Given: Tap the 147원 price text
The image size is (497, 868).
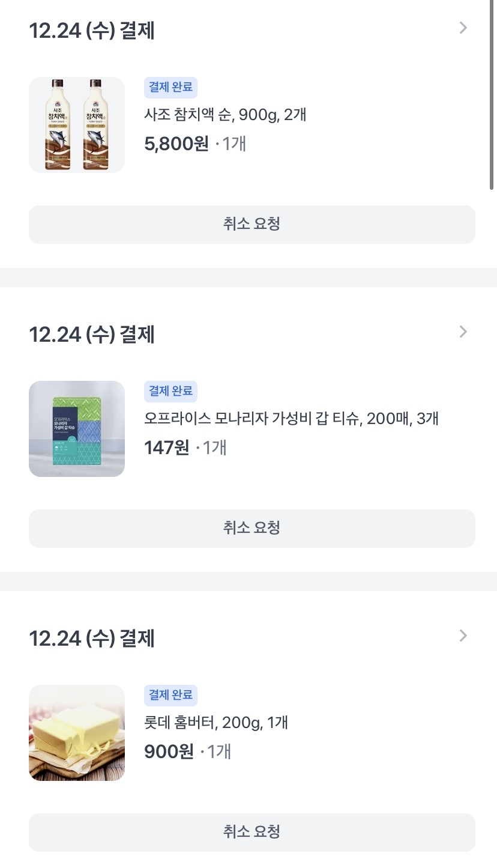Looking at the screenshot, I should coord(167,448).
